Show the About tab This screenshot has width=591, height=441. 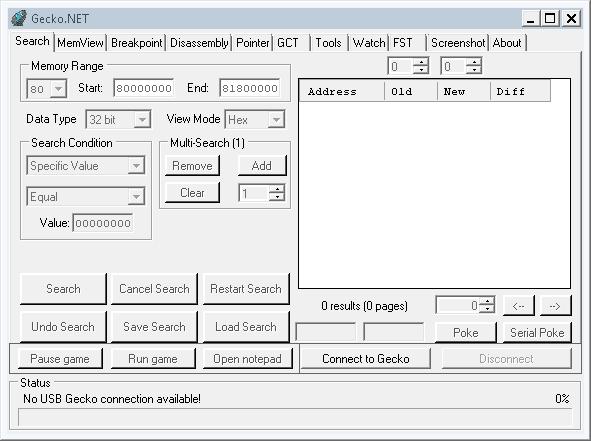coord(507,43)
